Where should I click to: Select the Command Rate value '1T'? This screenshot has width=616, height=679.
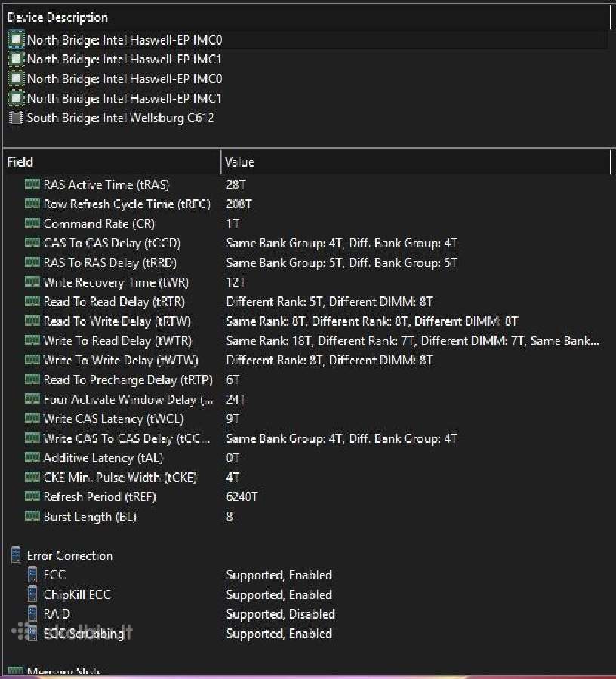coord(233,224)
